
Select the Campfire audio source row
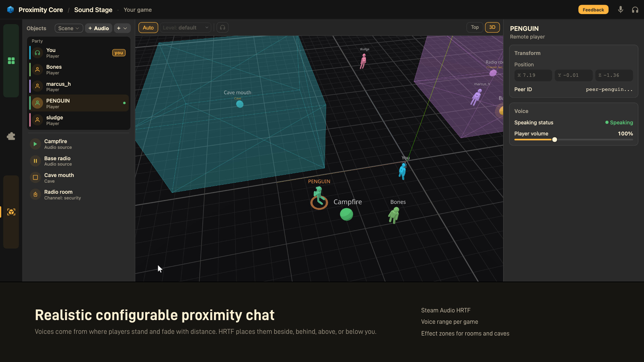coord(79,144)
